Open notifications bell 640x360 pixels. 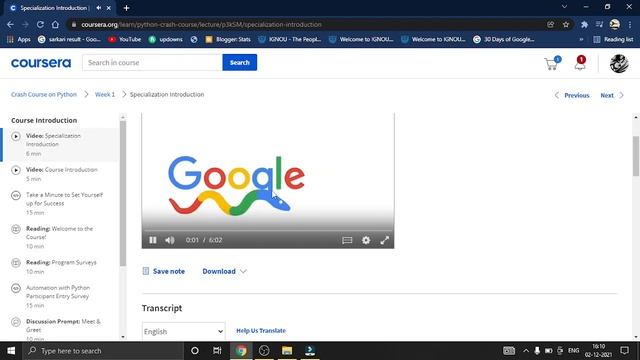tap(580, 63)
